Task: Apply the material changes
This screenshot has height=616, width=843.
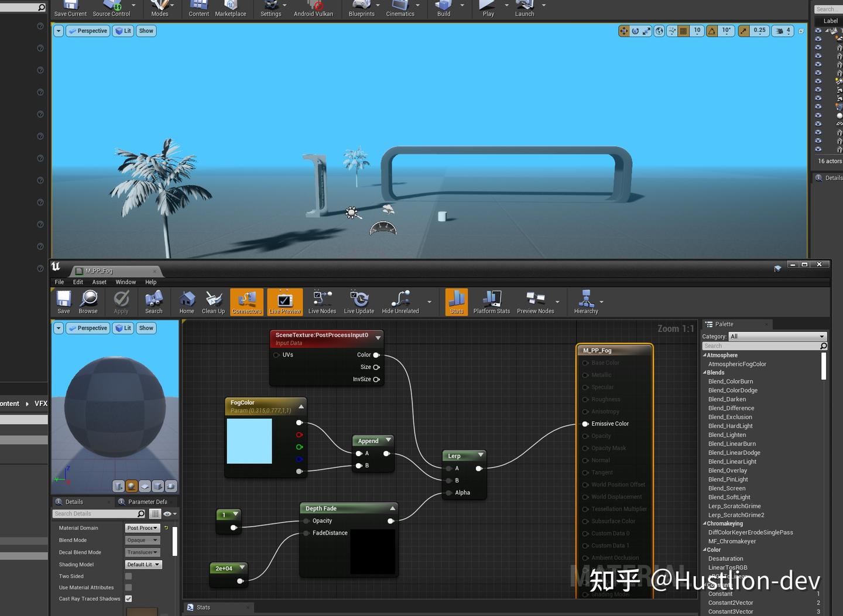Action: click(121, 302)
